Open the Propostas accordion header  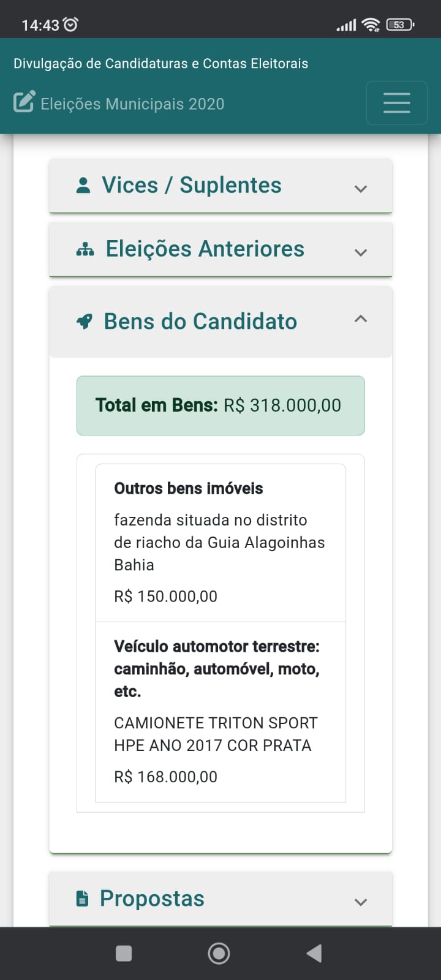point(152,899)
